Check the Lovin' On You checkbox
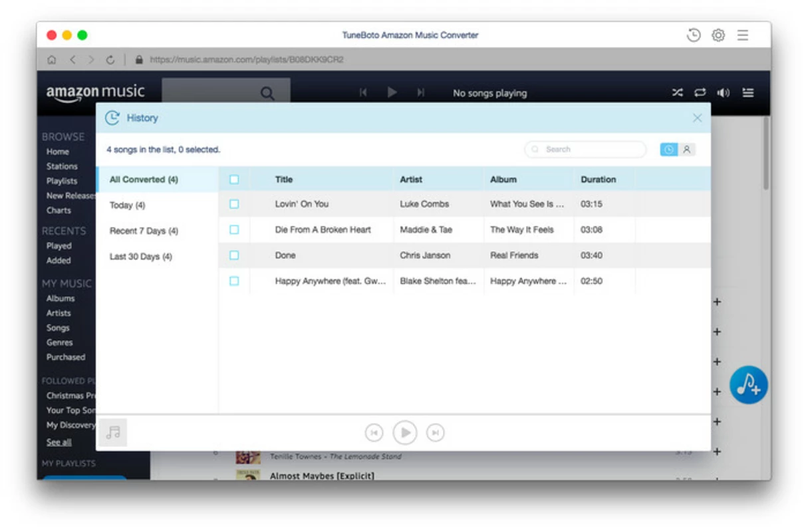This screenshot has width=808, height=532. [234, 204]
